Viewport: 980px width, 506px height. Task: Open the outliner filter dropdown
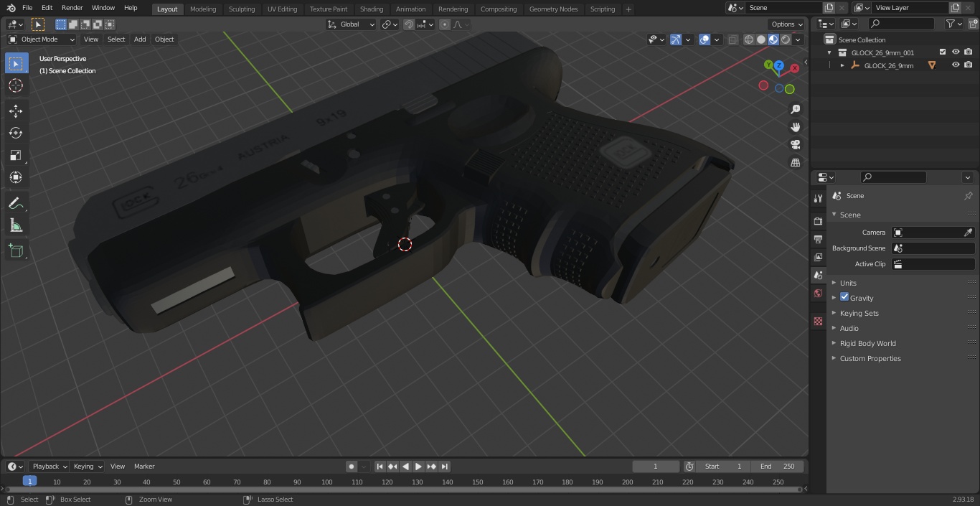point(953,24)
